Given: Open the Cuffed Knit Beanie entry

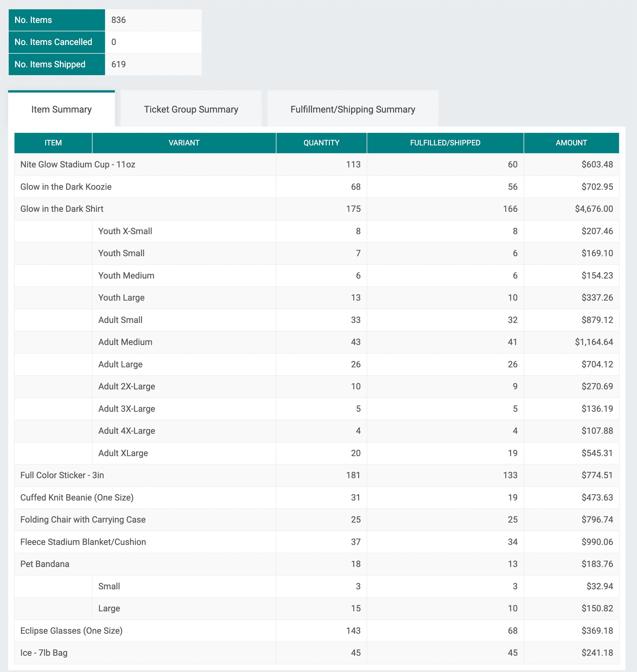Looking at the screenshot, I should (77, 497).
